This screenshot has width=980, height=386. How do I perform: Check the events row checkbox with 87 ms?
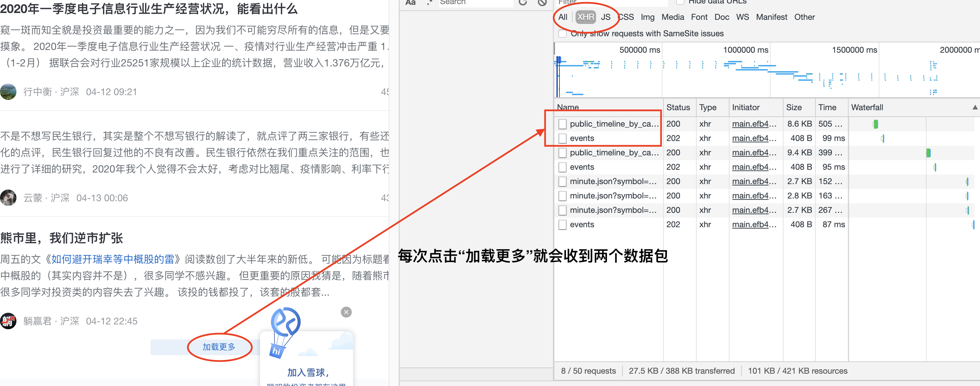pyautogui.click(x=562, y=225)
